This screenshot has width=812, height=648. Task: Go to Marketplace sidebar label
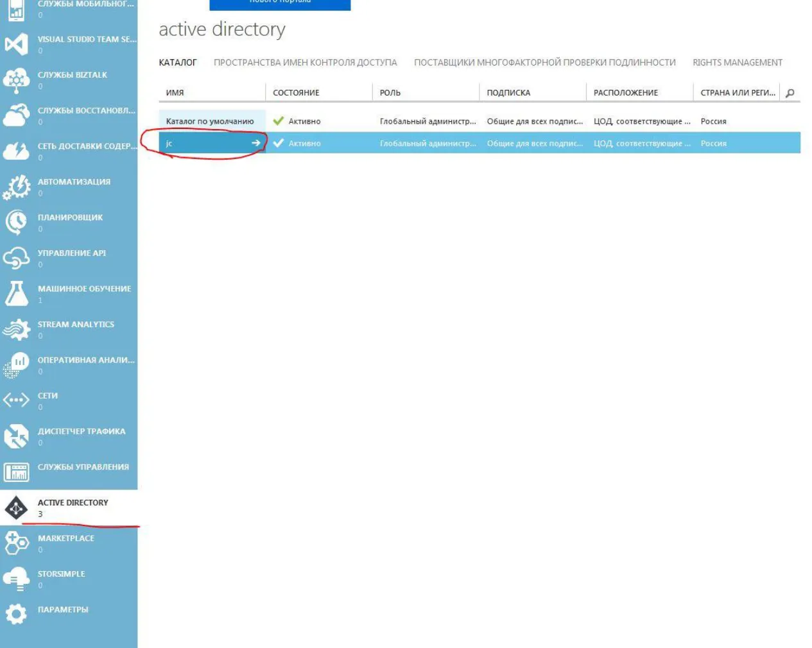coord(66,538)
